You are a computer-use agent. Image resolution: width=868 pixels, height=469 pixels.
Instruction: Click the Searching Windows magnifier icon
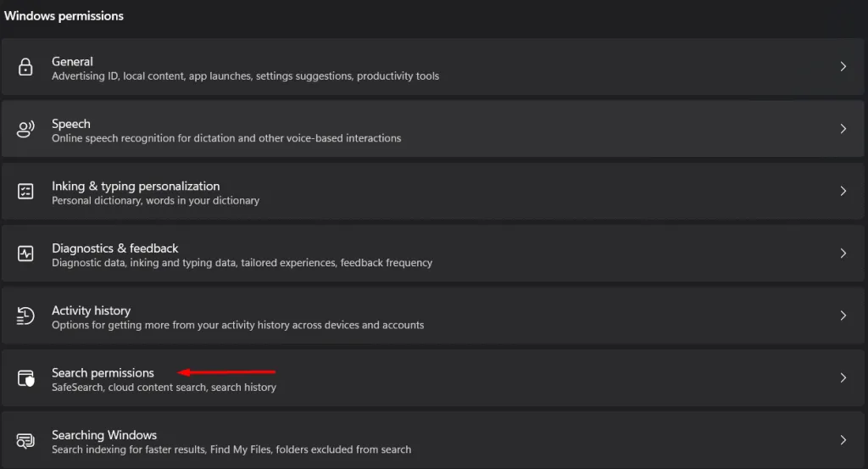tap(25, 441)
